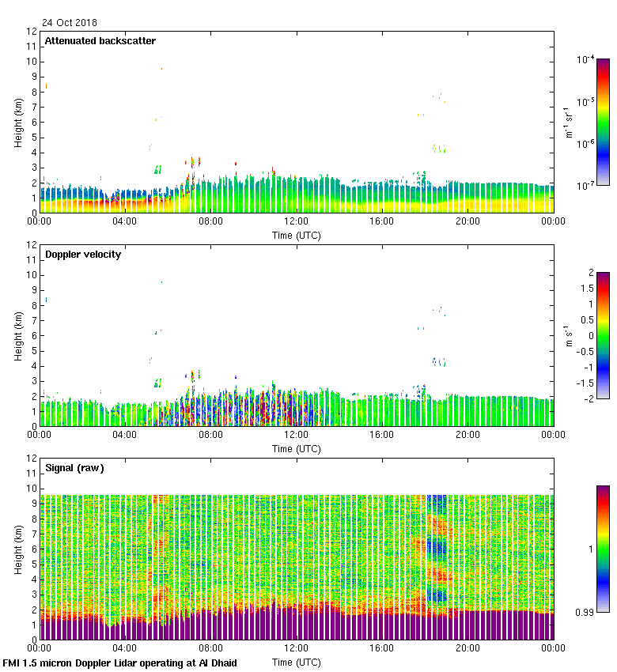
Task: Click the "m s⁻¹" units label beside the velocity colorbar
Action: tap(569, 335)
